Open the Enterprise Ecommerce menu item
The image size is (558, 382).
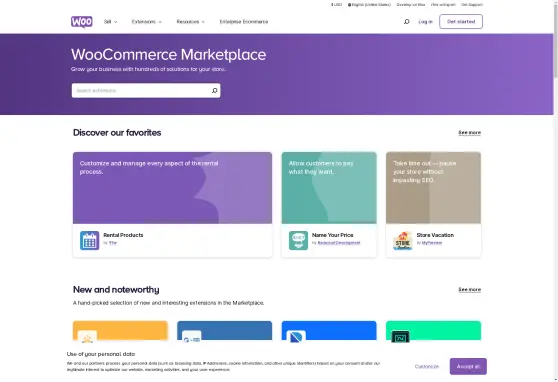click(244, 22)
